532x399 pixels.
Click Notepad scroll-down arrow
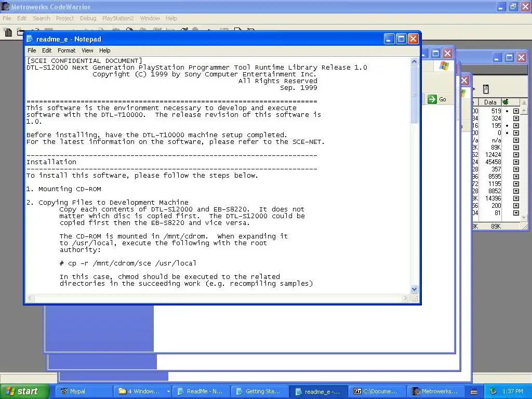(x=414, y=289)
